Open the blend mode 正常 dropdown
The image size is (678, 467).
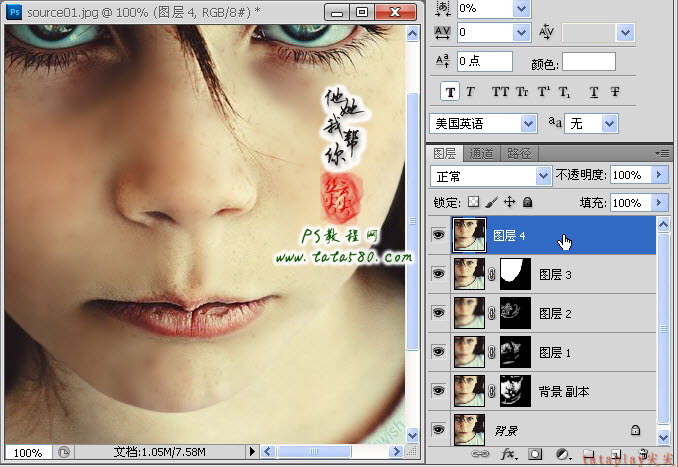[x=491, y=176]
